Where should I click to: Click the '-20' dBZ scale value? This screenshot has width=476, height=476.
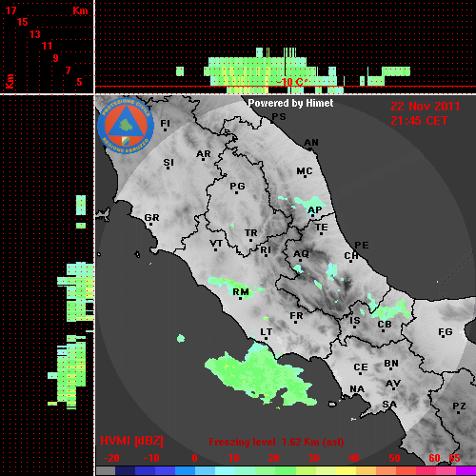pos(111,458)
